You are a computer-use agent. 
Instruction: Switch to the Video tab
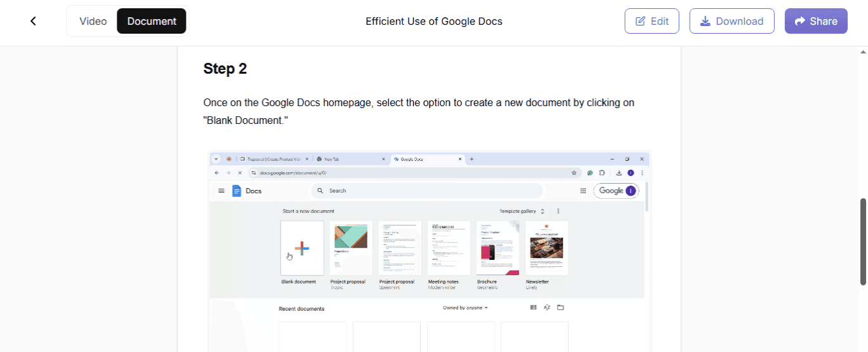(93, 21)
